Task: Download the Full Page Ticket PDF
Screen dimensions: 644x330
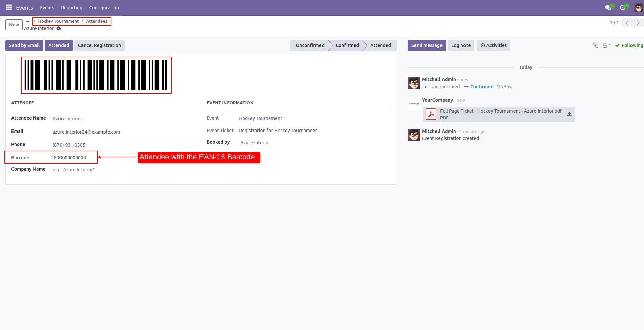Action: 569,114
